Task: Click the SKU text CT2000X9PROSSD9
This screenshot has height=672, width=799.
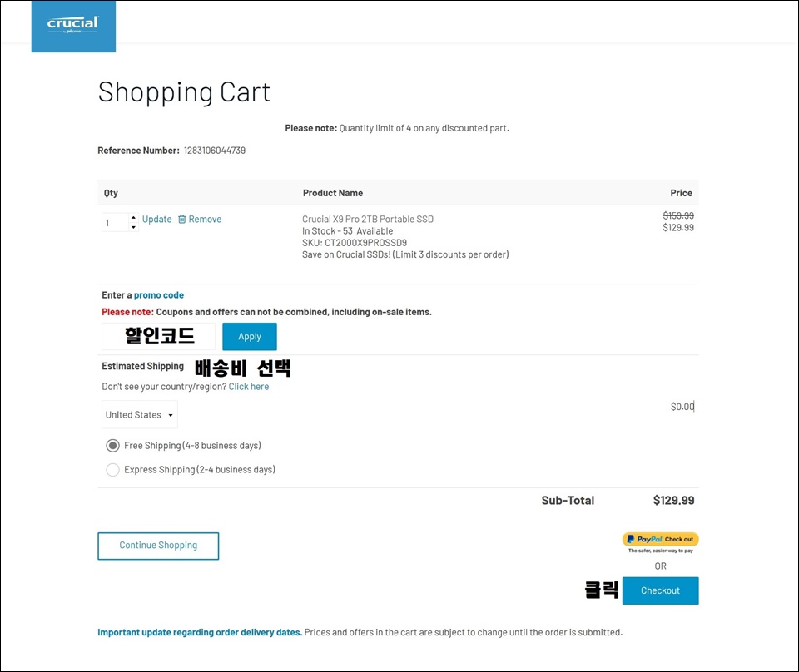Action: [366, 243]
